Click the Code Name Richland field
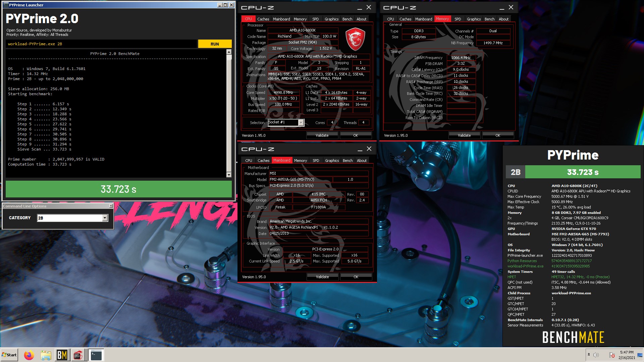 284,36
